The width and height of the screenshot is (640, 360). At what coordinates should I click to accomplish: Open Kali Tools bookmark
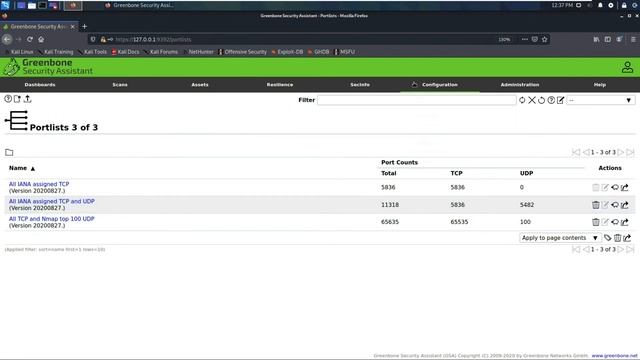92,52
